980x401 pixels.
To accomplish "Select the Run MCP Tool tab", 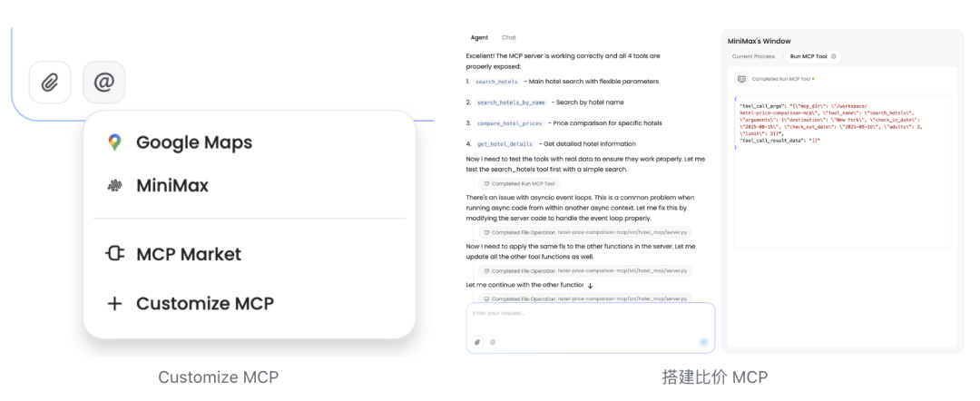I will click(x=808, y=56).
